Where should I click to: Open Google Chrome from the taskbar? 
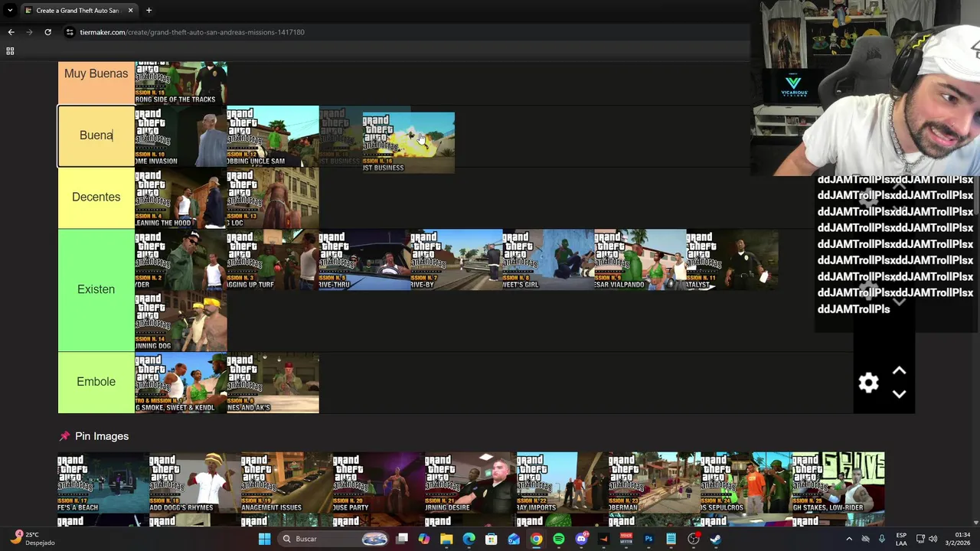coord(536,539)
